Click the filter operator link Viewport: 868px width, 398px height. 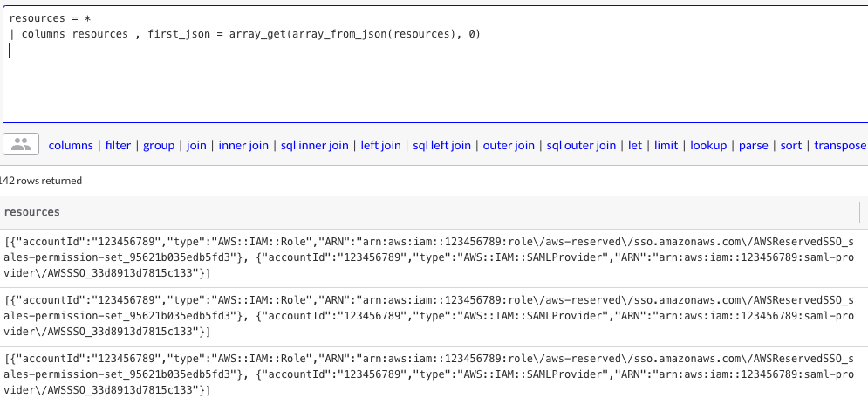tap(118, 146)
